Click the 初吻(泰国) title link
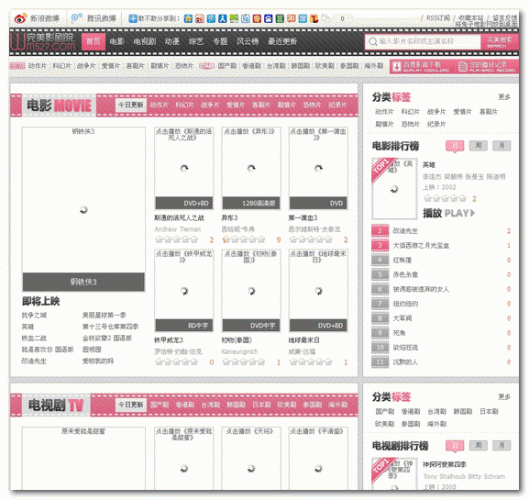529x500 pixels. pyautogui.click(x=236, y=340)
